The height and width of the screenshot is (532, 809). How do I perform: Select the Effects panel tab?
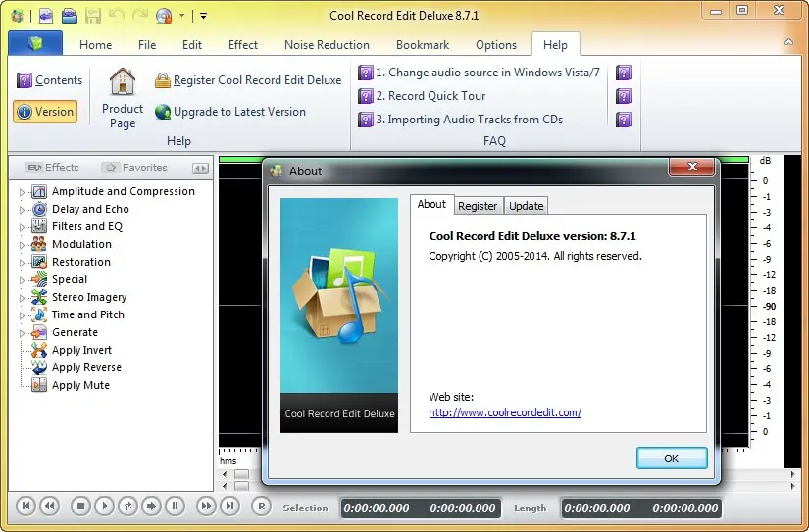pos(53,168)
